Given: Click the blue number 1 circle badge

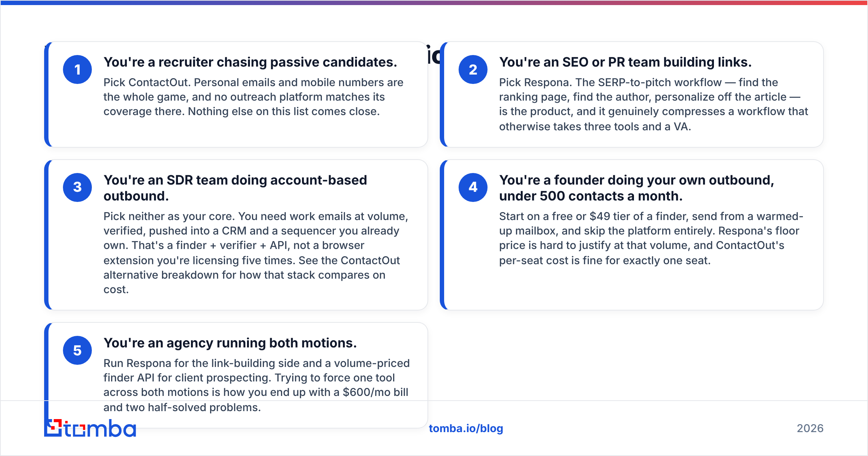Looking at the screenshot, I should point(77,69).
